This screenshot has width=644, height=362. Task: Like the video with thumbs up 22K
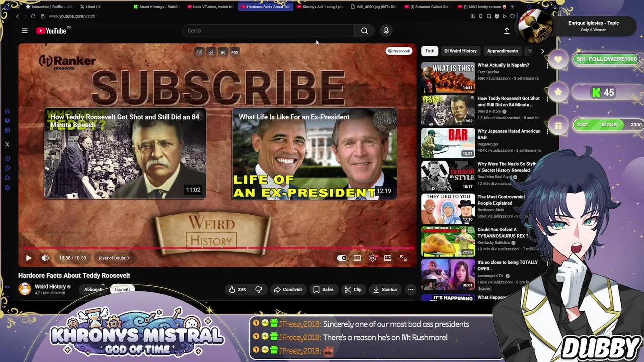(x=237, y=290)
